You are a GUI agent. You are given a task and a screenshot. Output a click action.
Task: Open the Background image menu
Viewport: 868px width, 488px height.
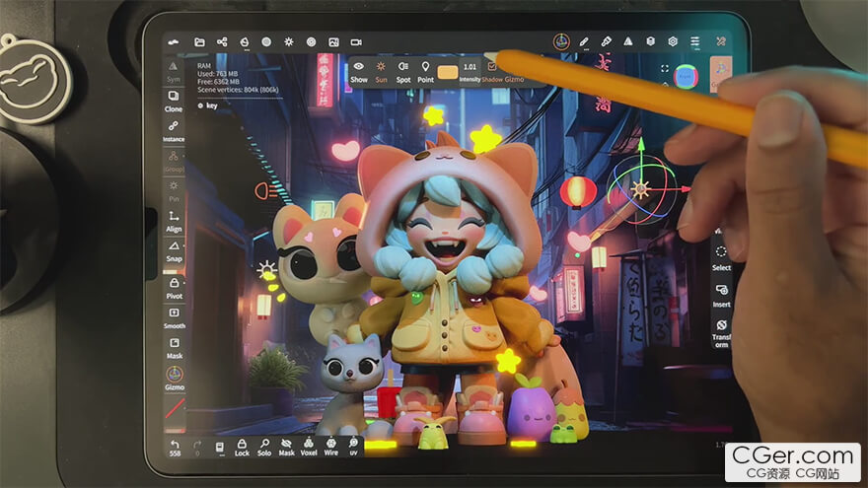[x=333, y=42]
